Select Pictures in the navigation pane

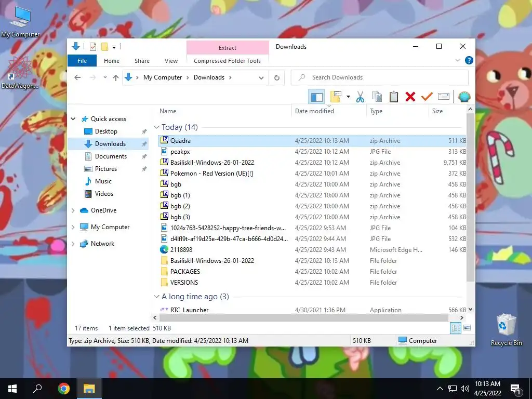(x=105, y=169)
